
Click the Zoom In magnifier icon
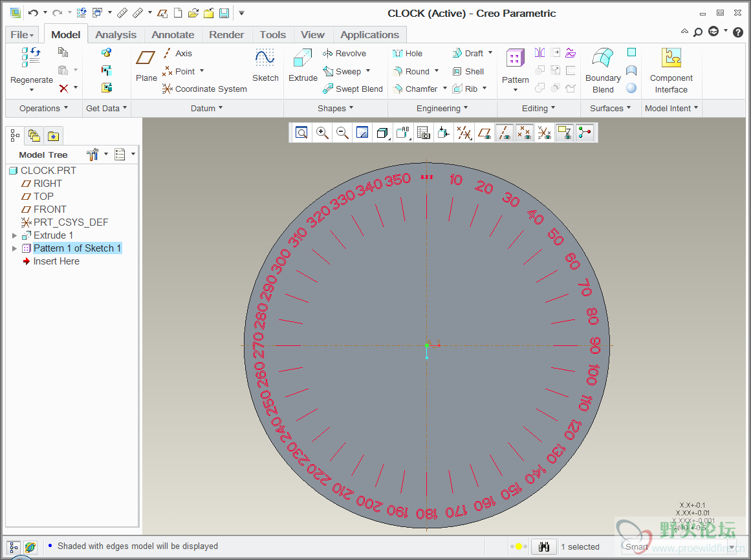(x=322, y=133)
